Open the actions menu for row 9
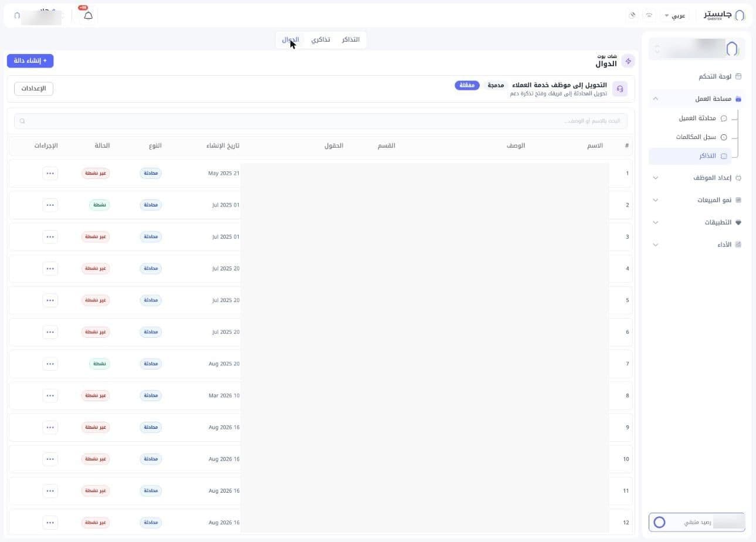 point(50,427)
